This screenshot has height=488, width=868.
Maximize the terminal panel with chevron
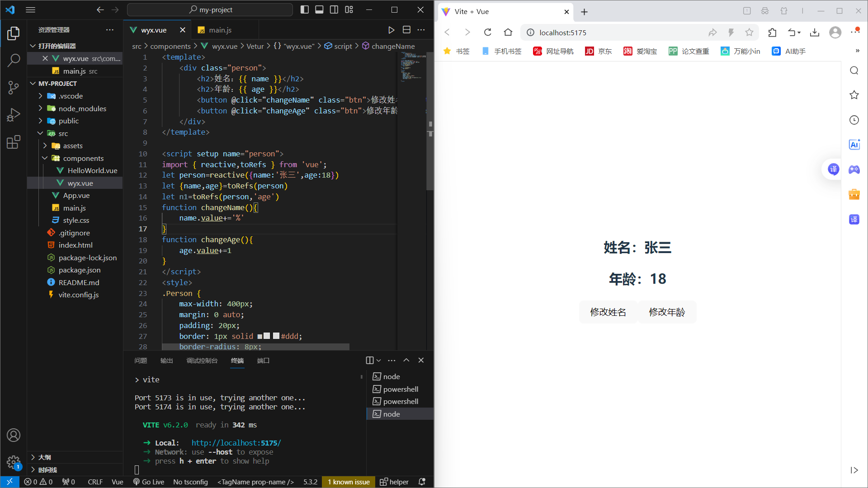pyautogui.click(x=406, y=360)
